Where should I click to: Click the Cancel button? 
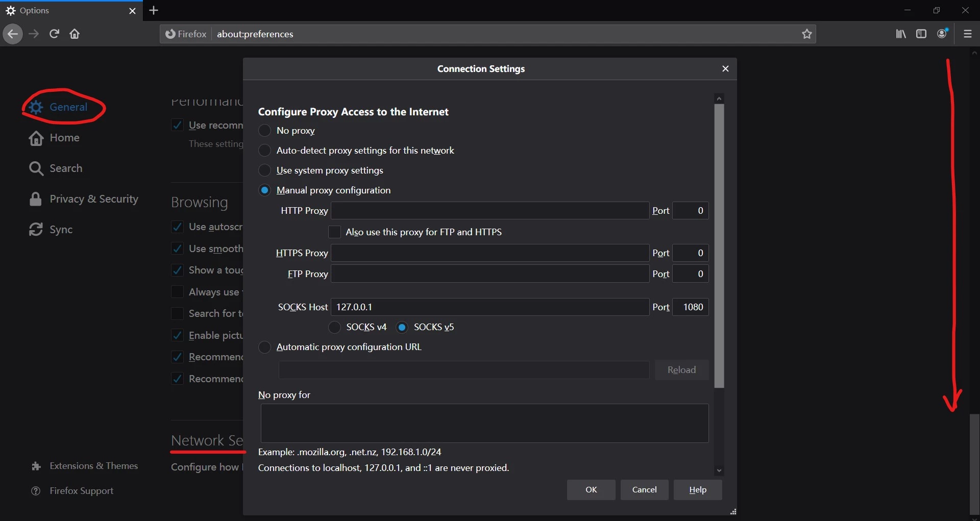644,490
